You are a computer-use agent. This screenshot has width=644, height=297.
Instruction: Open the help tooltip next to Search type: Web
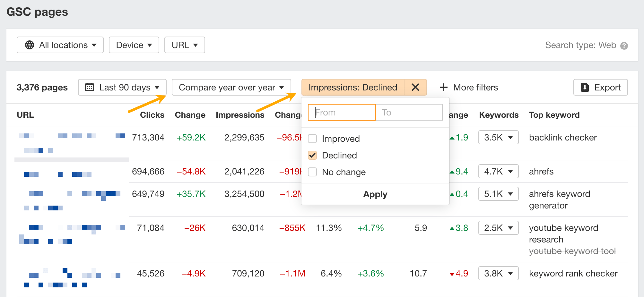point(624,46)
